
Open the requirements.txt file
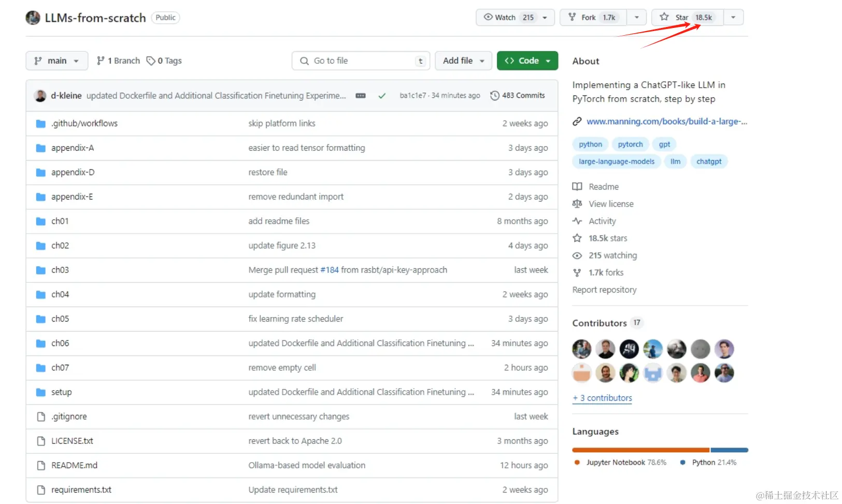pyautogui.click(x=81, y=490)
